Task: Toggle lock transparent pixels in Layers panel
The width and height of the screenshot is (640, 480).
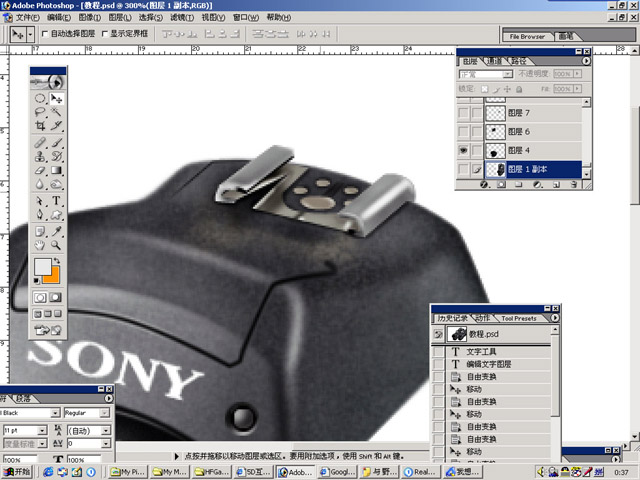Action: (x=484, y=89)
